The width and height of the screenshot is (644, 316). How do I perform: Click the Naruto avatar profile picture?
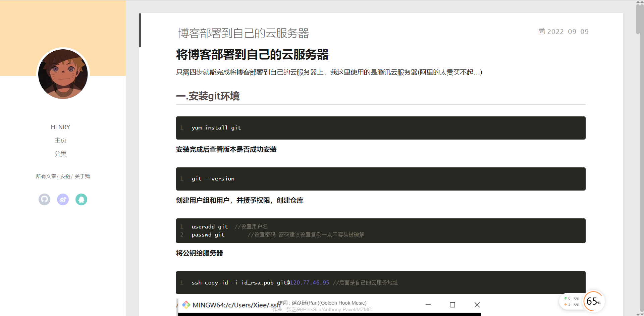[x=63, y=74]
